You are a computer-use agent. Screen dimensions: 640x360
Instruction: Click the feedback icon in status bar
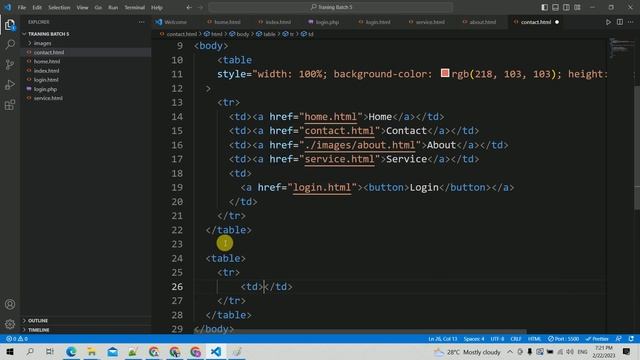coord(619,339)
